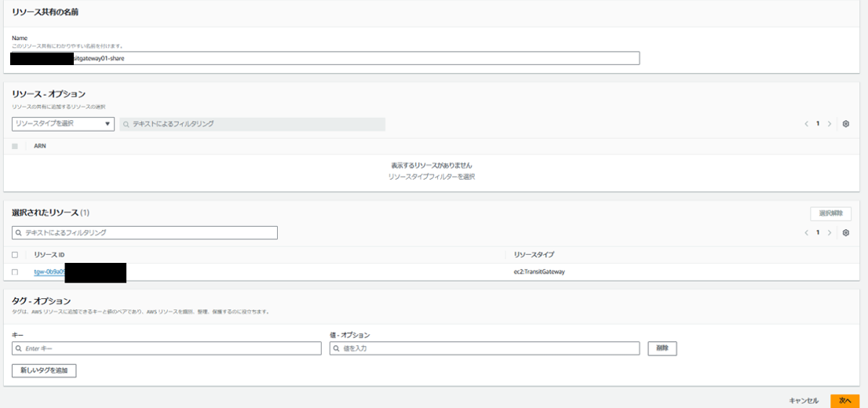Go to next page in リソース - オプション list
The width and height of the screenshot is (868, 408).
pyautogui.click(x=830, y=124)
